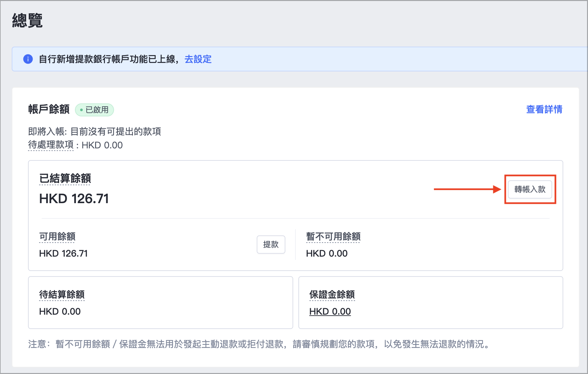The height and width of the screenshot is (374, 588).
Task: Click the 待結算餘額 label
Action: pos(62,294)
